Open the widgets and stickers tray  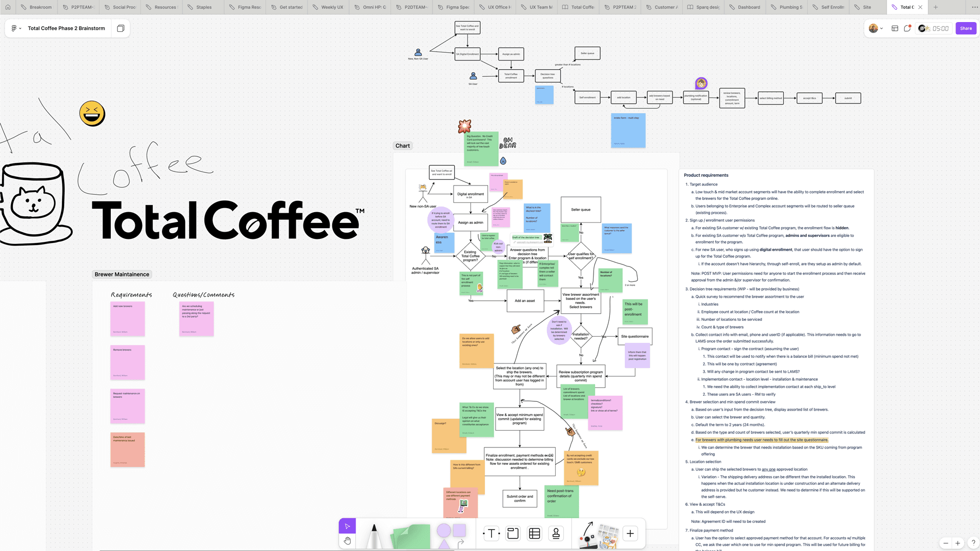point(598,536)
